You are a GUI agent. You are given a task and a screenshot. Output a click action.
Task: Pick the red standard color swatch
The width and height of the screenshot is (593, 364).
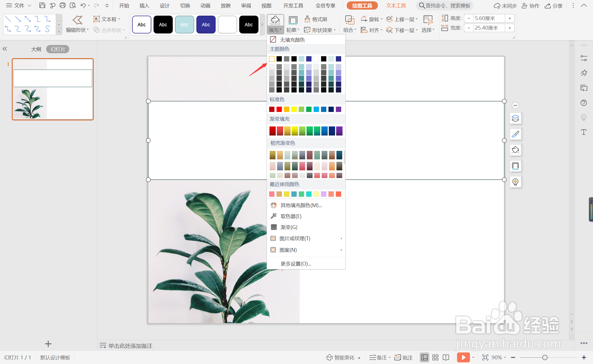click(x=279, y=109)
